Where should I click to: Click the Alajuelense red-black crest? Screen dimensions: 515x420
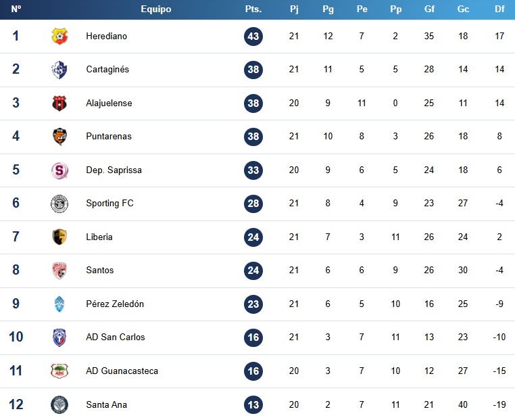pos(59,103)
